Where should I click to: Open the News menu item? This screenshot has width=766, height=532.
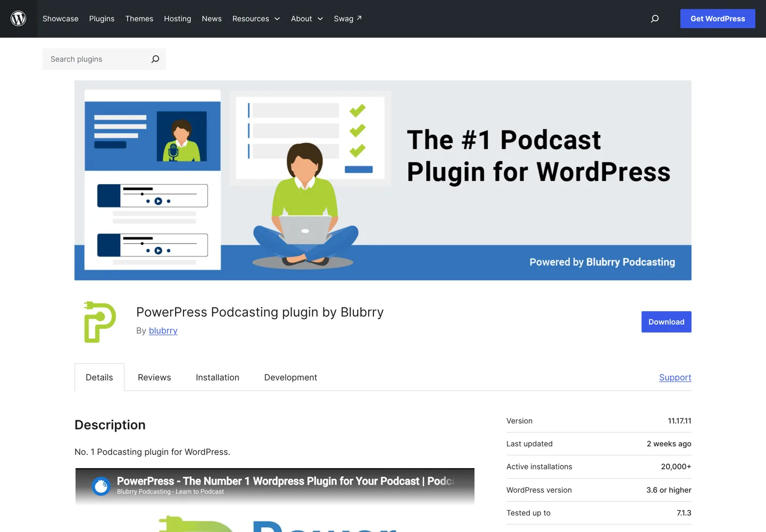[x=212, y=19]
